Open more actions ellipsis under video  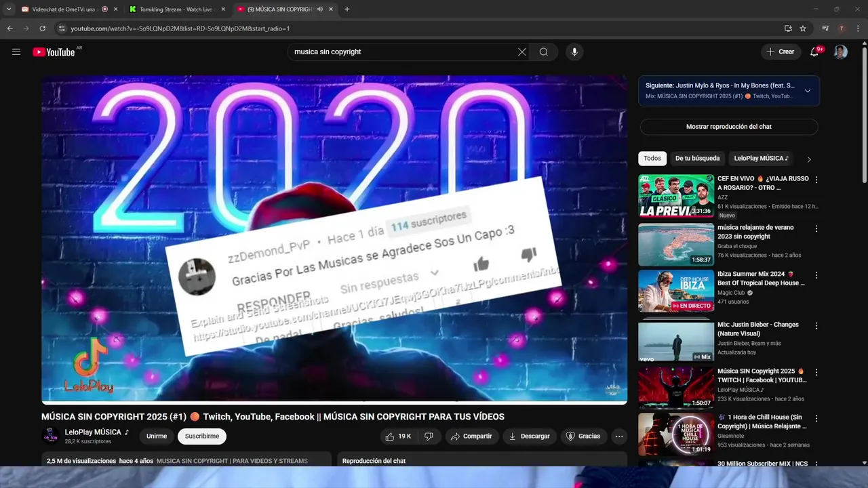619,436
